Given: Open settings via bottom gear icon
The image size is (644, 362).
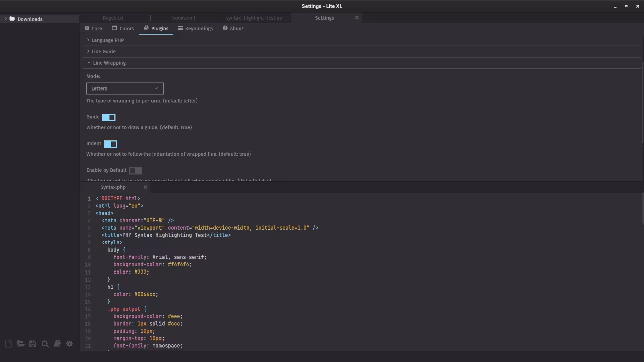Looking at the screenshot, I should [x=69, y=344].
